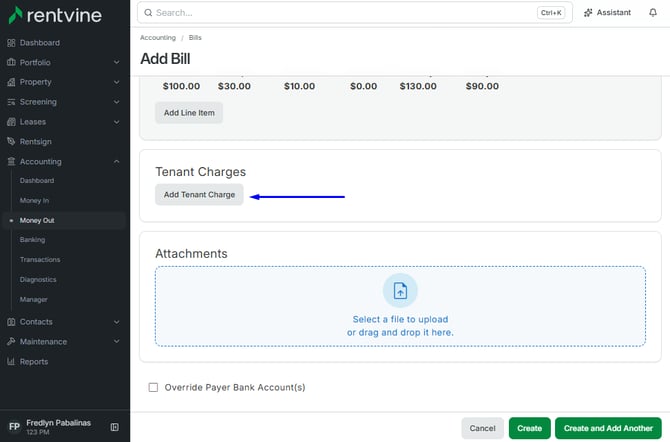Screen dimensions: 670x442
Task: Open Manager submenu item
Action: coord(33,299)
